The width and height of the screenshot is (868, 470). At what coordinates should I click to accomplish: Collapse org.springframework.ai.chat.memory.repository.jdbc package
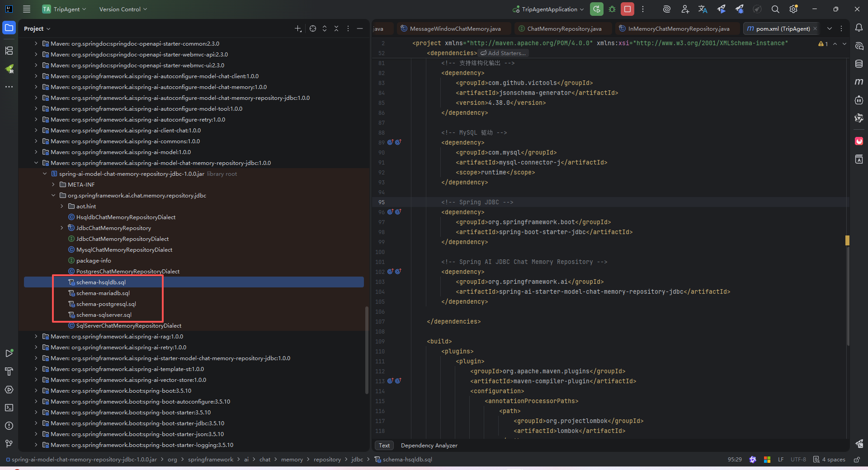(x=53, y=196)
